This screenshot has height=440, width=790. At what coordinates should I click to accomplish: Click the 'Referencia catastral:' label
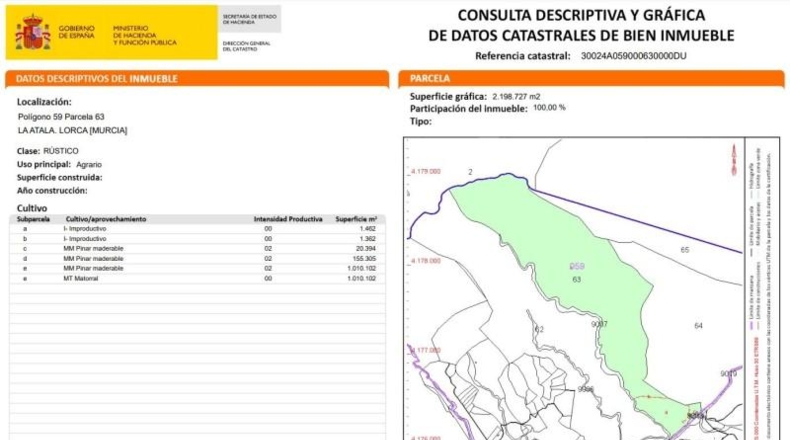(x=522, y=56)
